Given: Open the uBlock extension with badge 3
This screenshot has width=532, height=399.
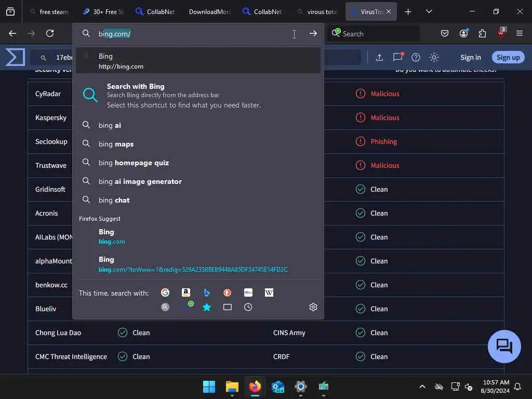Looking at the screenshot, I should coord(501,33).
